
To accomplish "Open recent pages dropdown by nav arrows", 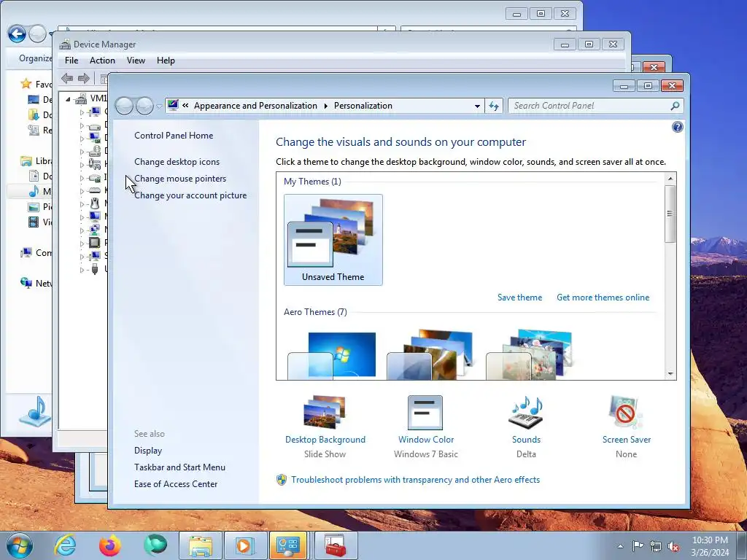I will pos(159,106).
